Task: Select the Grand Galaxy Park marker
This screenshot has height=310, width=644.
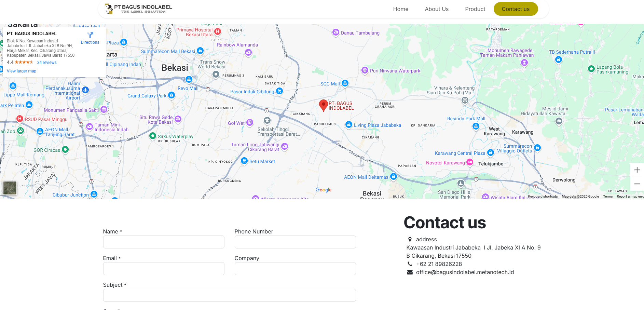Action: click(x=172, y=95)
